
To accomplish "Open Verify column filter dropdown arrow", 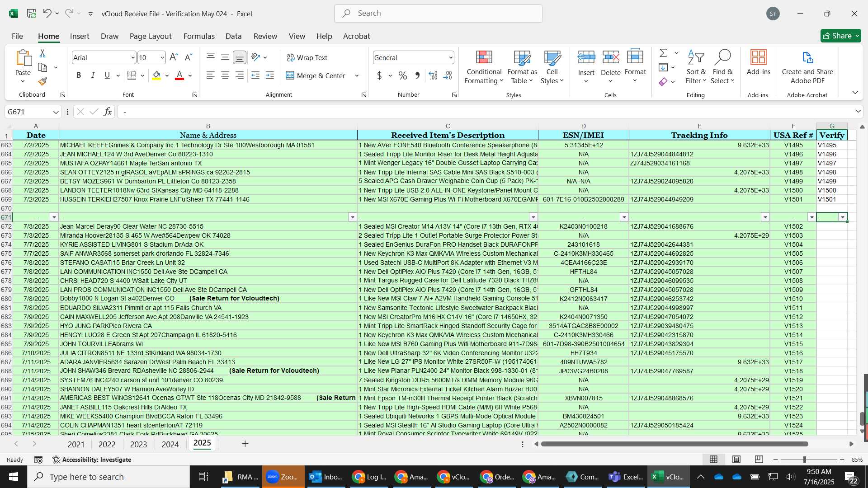I will (843, 217).
